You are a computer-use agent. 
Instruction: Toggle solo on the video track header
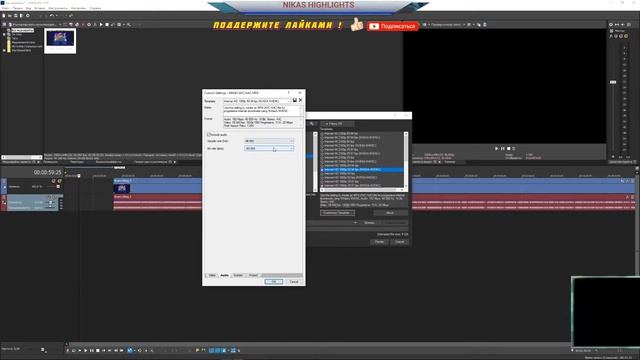pyautogui.click(x=60, y=181)
